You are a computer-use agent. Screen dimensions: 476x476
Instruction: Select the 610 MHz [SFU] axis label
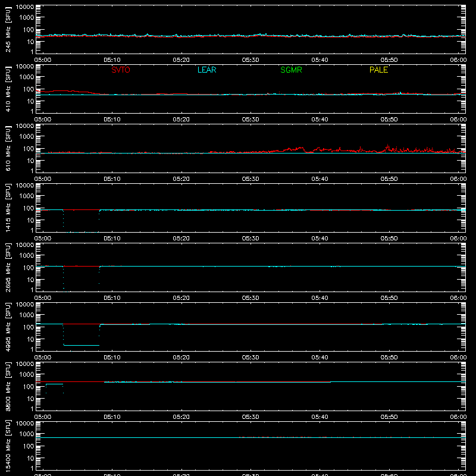tap(8, 149)
